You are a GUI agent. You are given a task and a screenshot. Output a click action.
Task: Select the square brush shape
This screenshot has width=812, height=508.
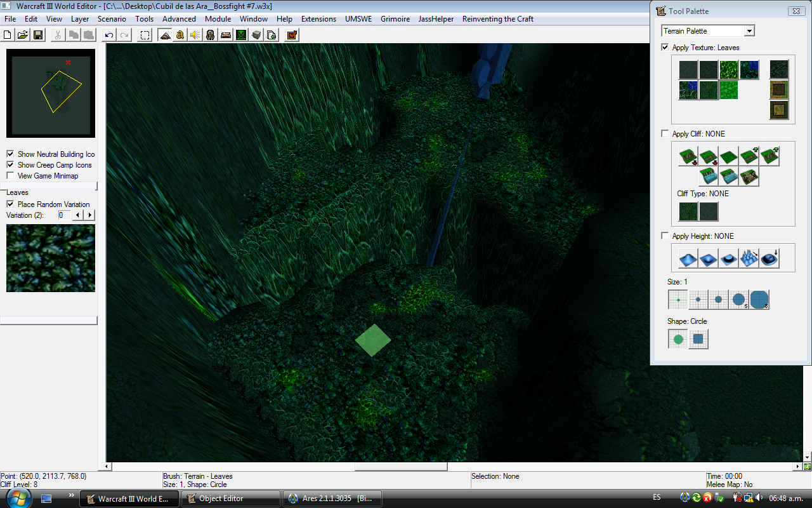(x=698, y=339)
